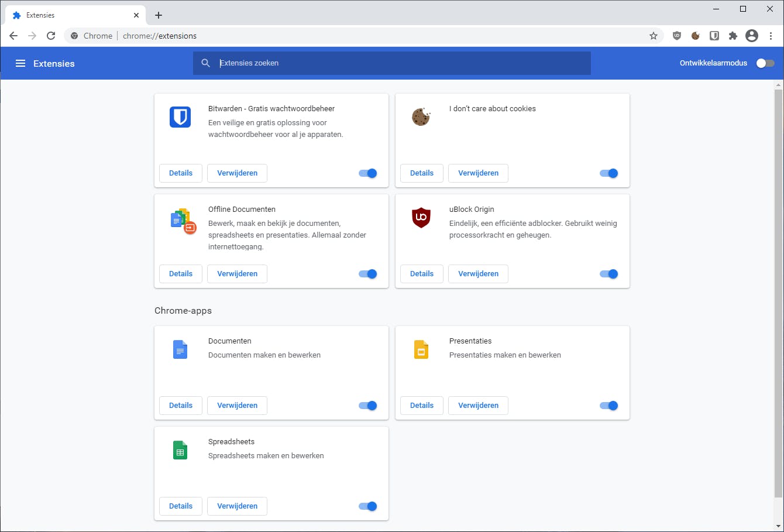Open Details for the Documenten app

coord(181,406)
